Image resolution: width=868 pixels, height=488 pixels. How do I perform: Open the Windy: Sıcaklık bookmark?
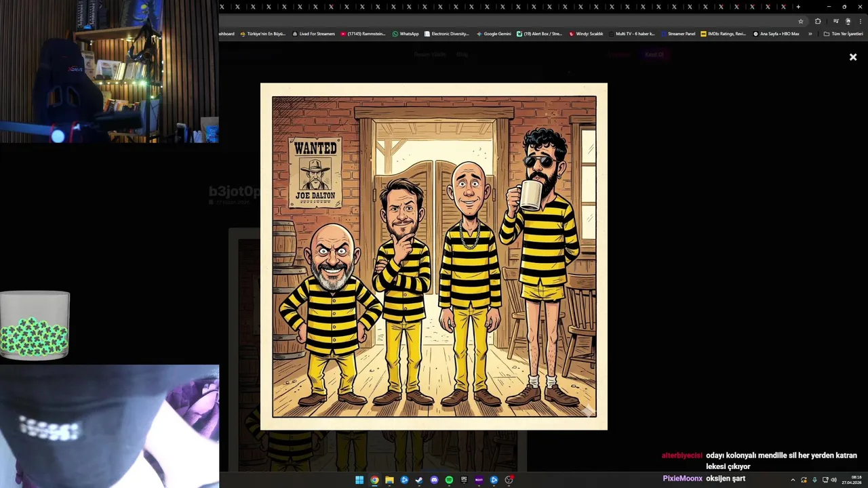586,34
